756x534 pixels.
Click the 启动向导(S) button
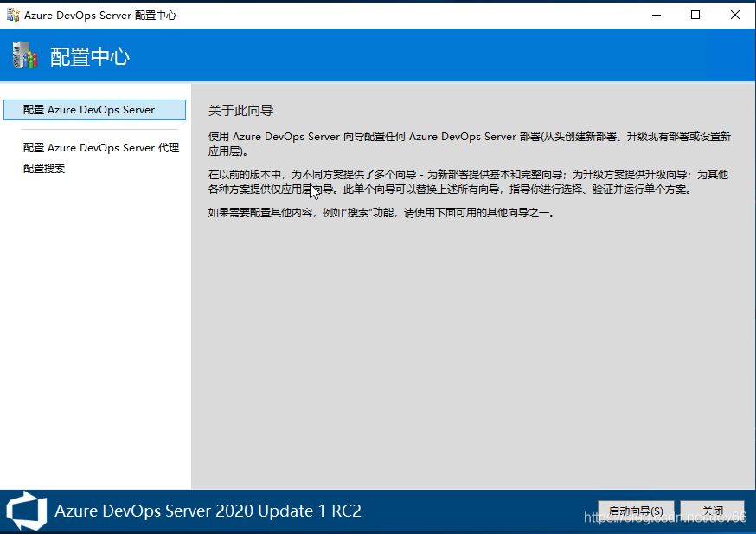(636, 511)
